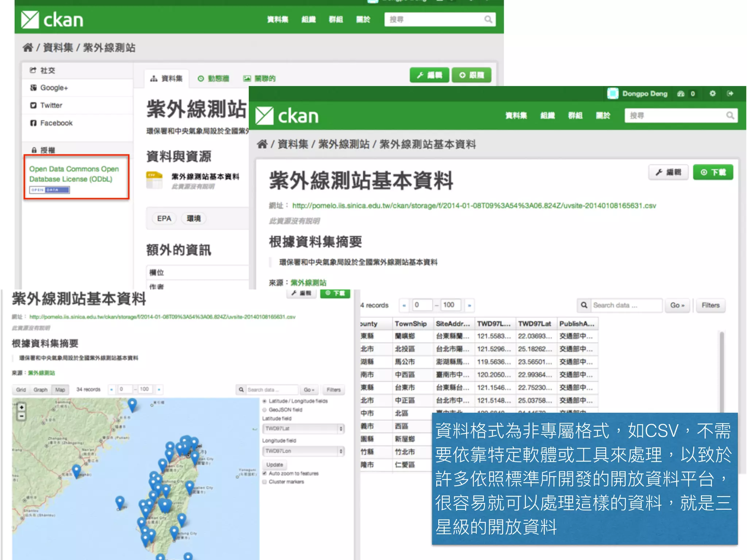Expand the Go dropdown beside the map search
This screenshot has width=747, height=560.
(309, 390)
